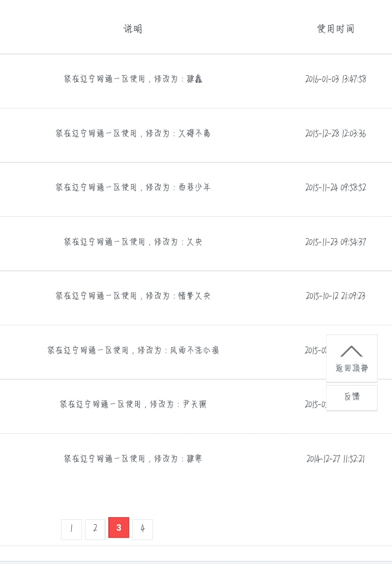Go to page 4

143,530
